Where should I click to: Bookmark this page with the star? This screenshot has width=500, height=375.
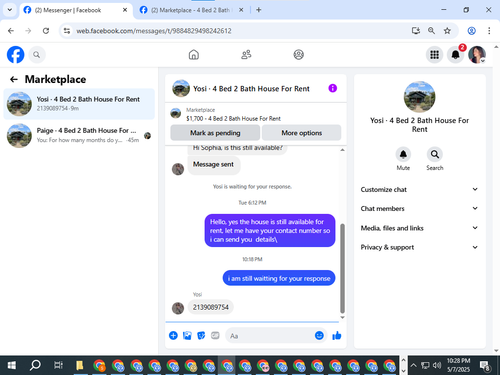[447, 31]
